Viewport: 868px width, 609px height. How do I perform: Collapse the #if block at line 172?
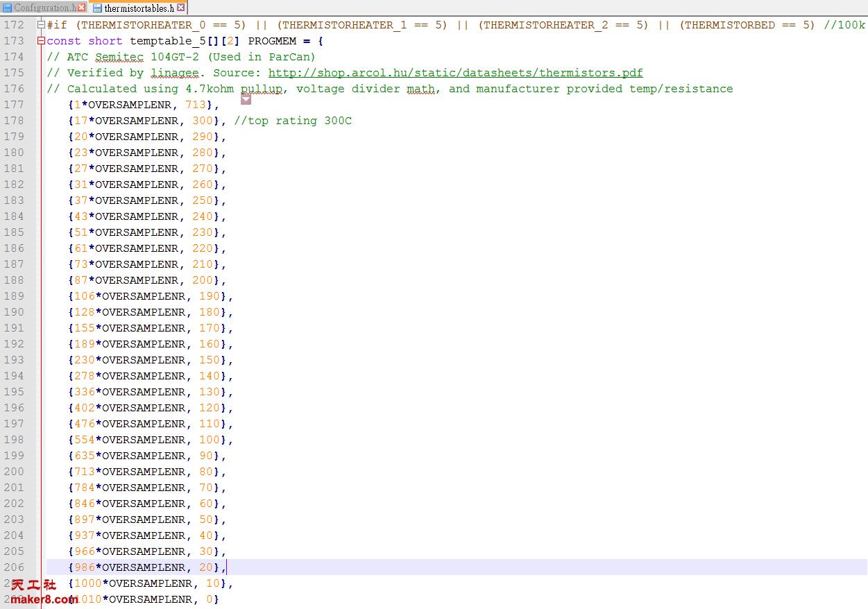(42, 25)
